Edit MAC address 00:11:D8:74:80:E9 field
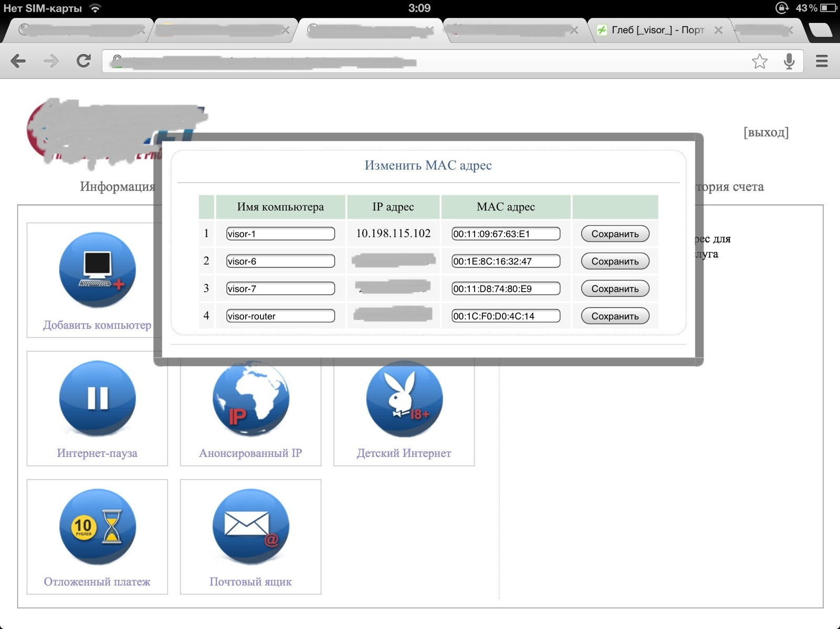 pos(506,289)
